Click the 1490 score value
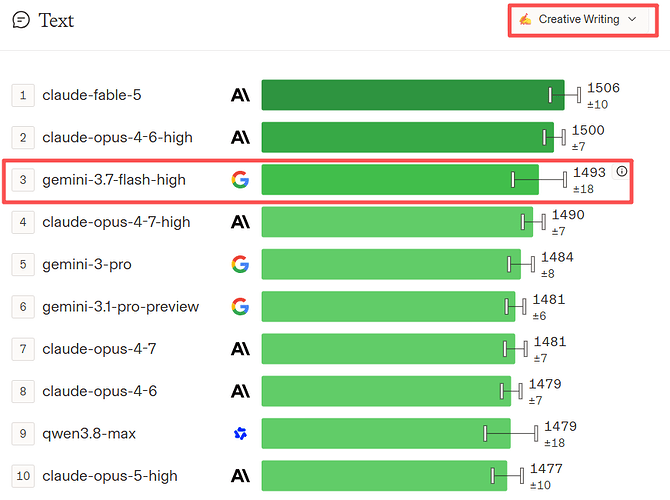 568,215
